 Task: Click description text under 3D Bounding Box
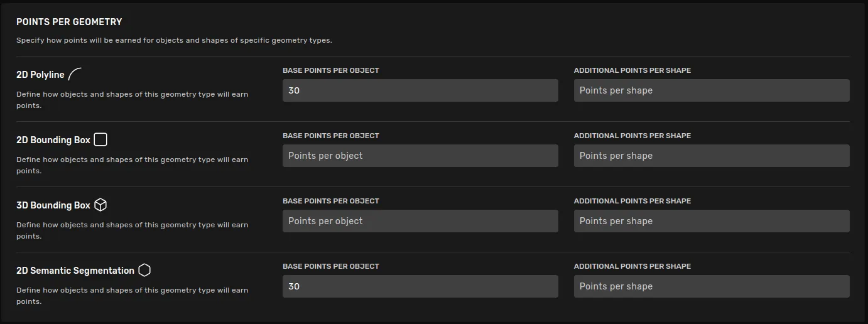tap(133, 230)
